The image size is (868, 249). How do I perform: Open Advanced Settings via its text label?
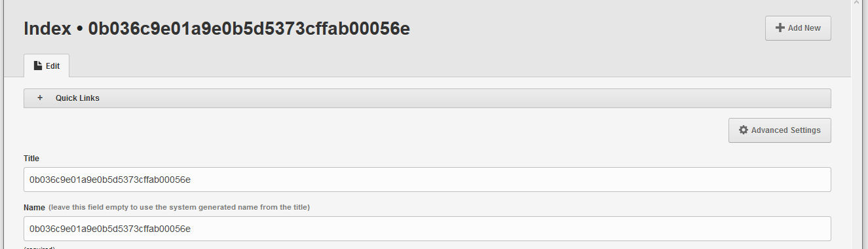(x=785, y=130)
